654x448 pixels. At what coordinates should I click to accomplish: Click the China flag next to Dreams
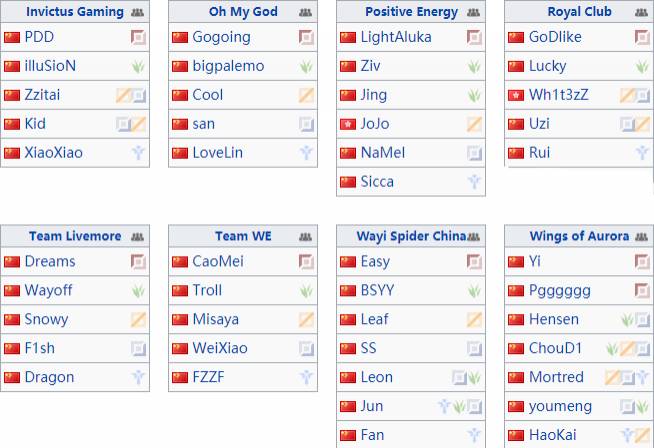(12, 262)
